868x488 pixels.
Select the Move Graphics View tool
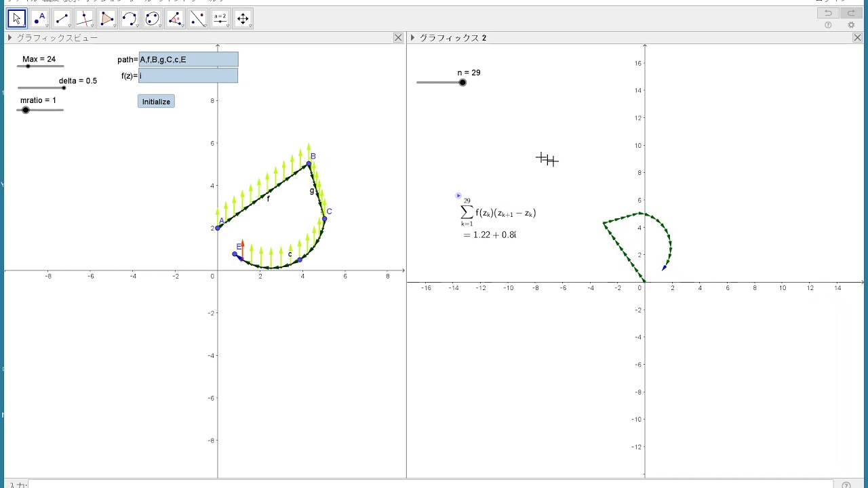[x=242, y=18]
